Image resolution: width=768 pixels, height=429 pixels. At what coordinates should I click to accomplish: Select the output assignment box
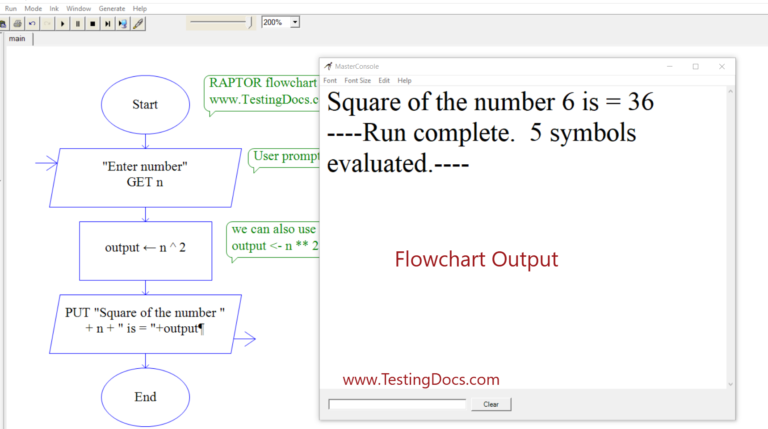(145, 246)
